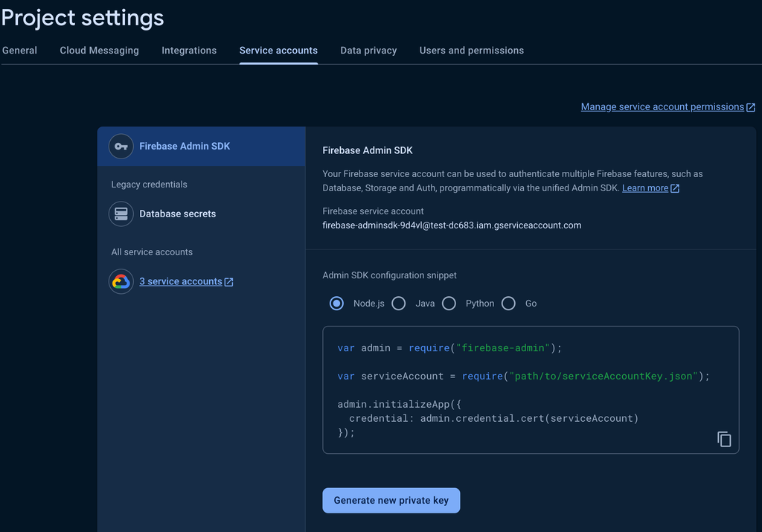The width and height of the screenshot is (762, 532).
Task: Select the Java radio button
Action: pos(399,303)
